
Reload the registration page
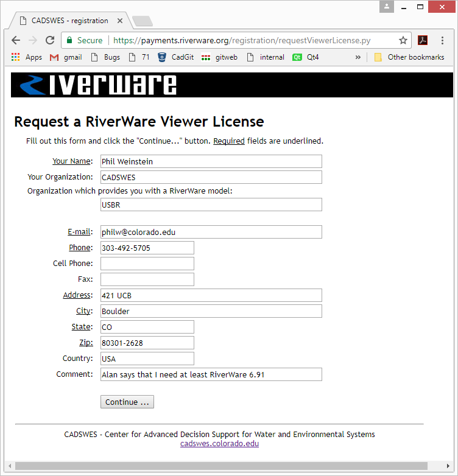coord(50,40)
